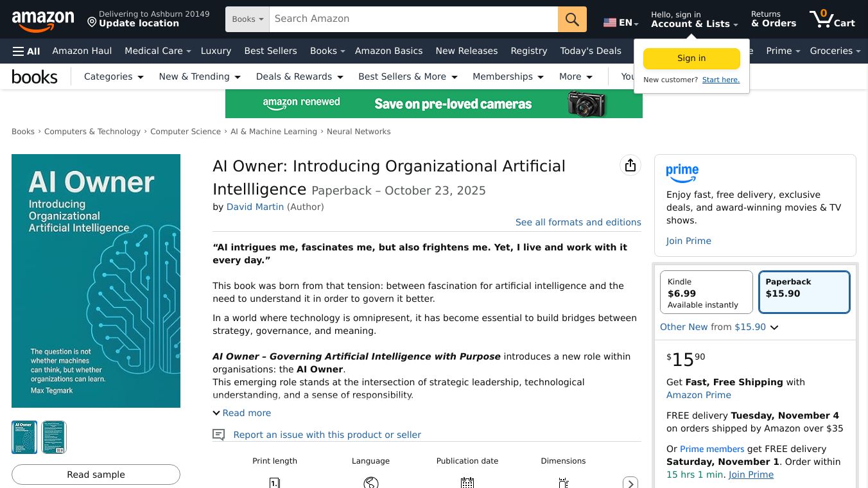Click the next arrow in product details carousel
868x488 pixels.
coord(630,483)
